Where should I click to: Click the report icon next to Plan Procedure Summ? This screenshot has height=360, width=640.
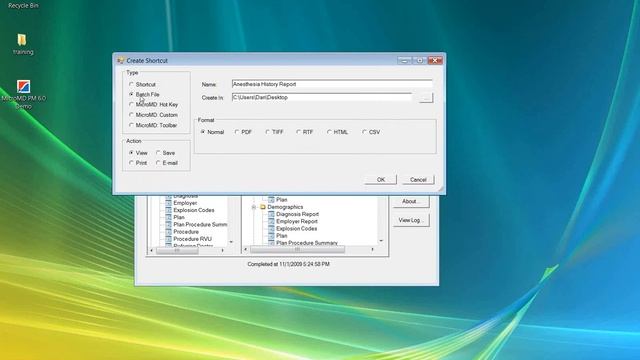(168, 224)
